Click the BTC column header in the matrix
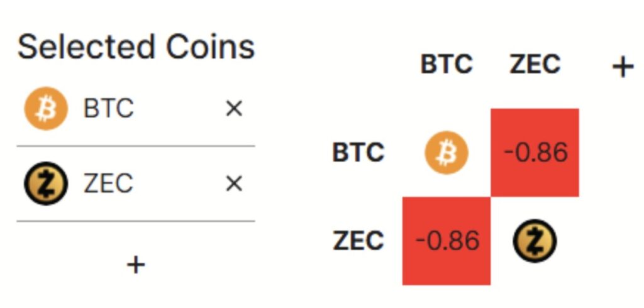 pyautogui.click(x=447, y=65)
